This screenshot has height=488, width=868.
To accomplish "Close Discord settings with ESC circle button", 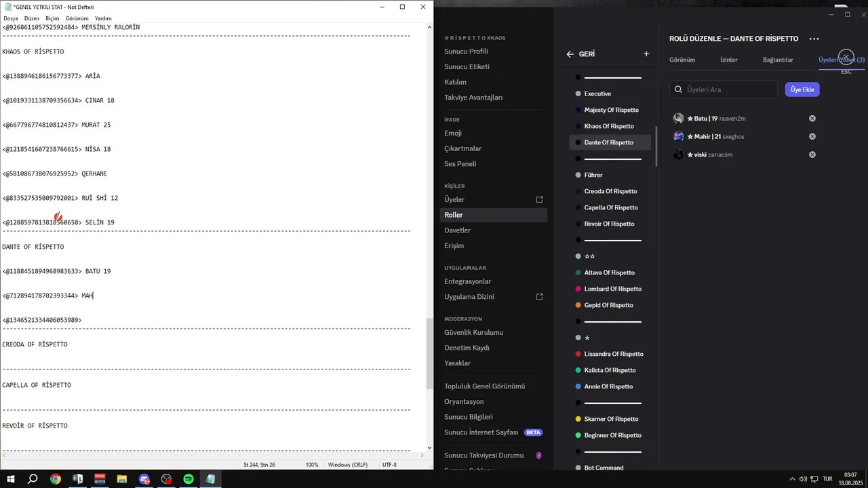I will pos(846,56).
